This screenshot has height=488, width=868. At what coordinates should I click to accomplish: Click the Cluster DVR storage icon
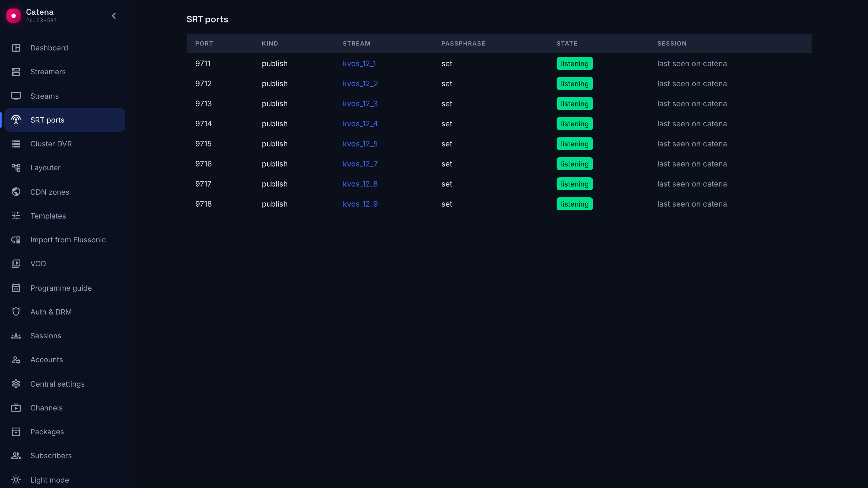pos(16,144)
